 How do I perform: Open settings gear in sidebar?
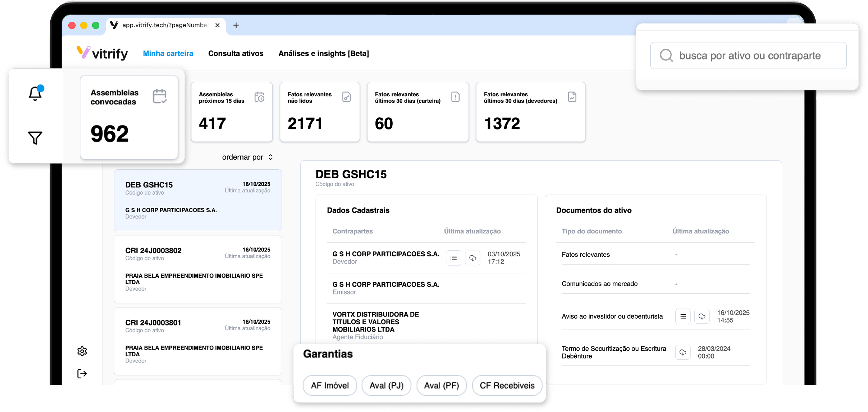tap(82, 351)
